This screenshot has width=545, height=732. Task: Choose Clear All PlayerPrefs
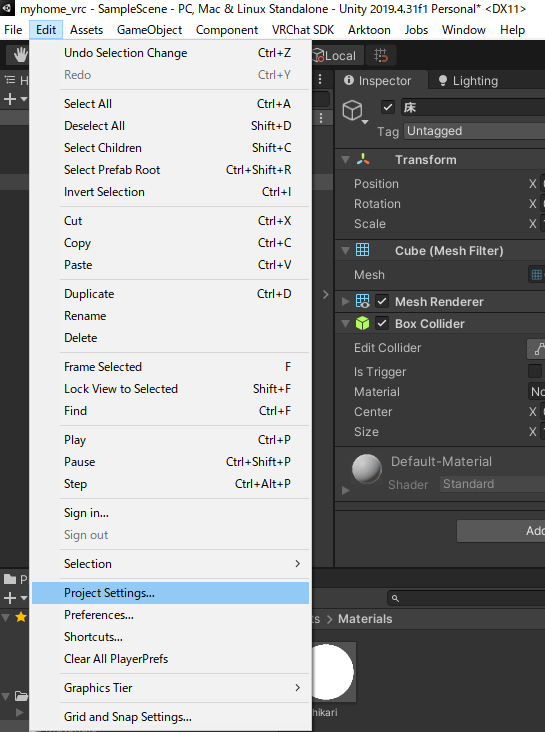(170, 659)
